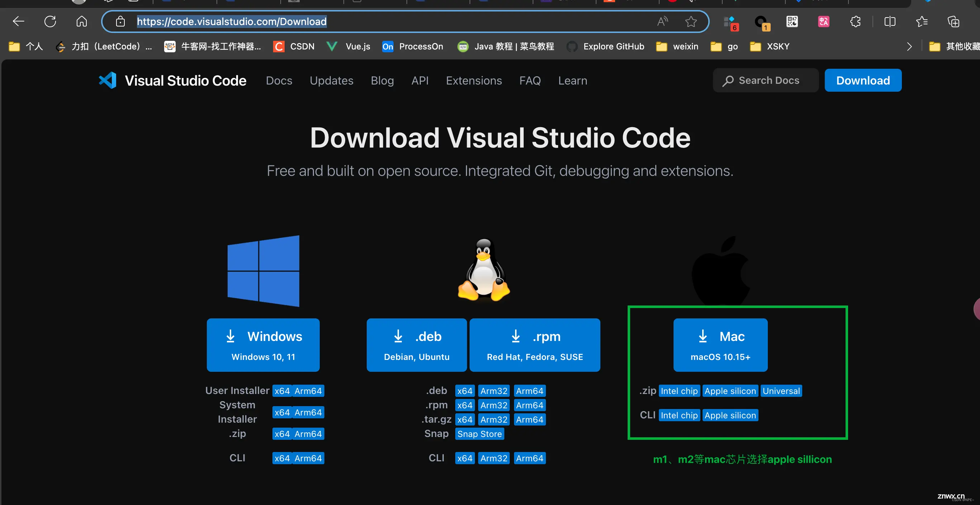Open the Favorites list icon
980x505 pixels.
tap(922, 21)
